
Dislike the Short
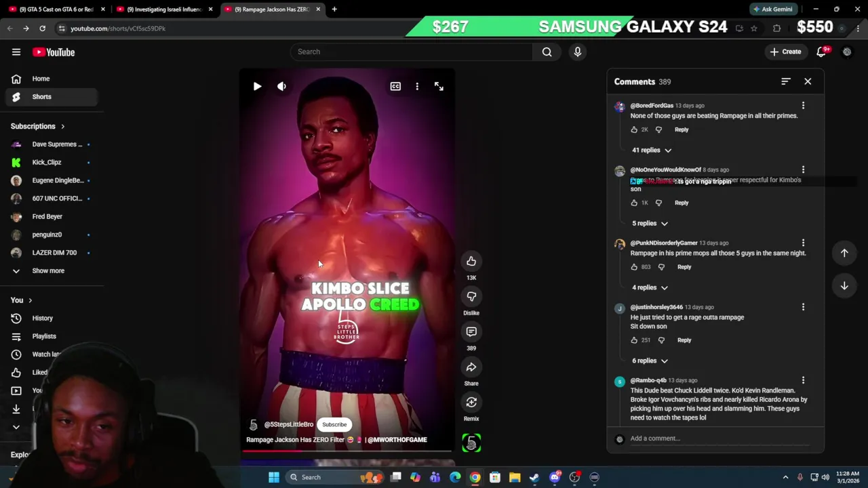click(x=471, y=296)
